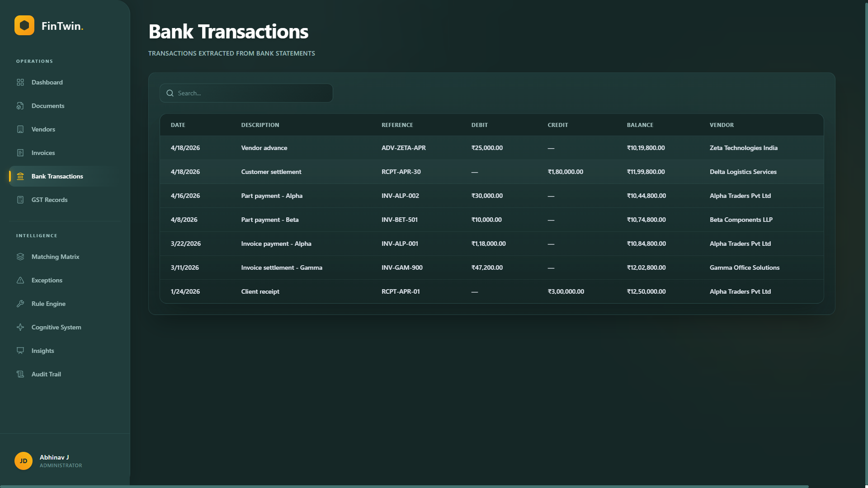Click the Documents sidebar icon
Screen dimensions: 868x488
click(x=20, y=106)
